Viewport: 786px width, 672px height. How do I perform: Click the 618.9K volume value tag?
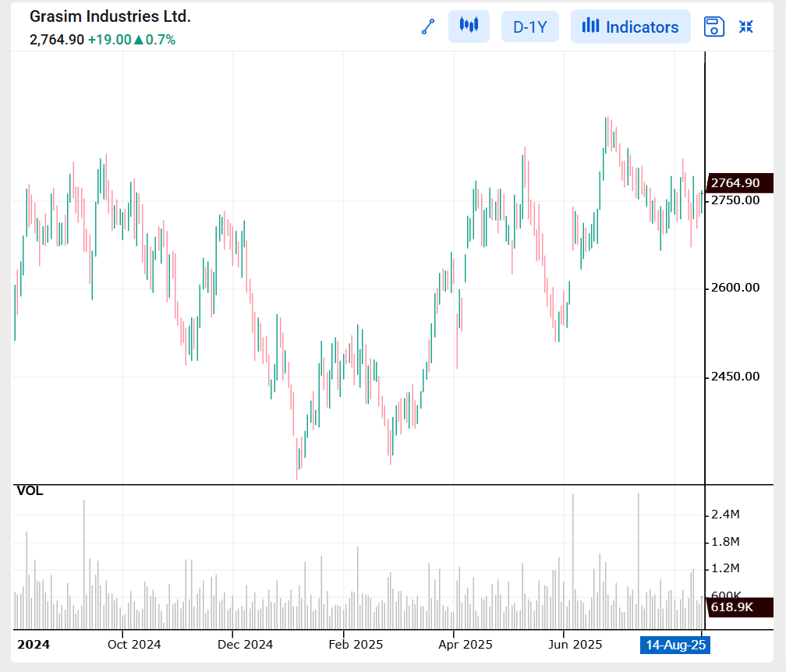pos(739,607)
